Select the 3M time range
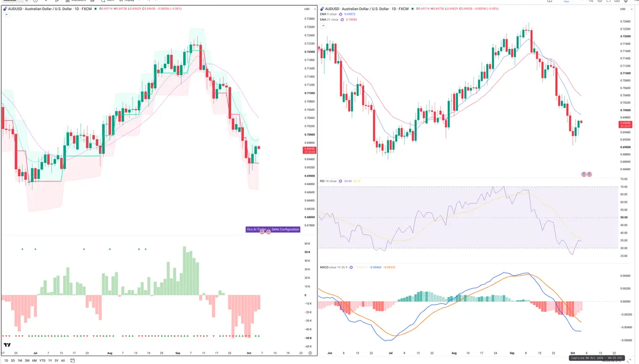This screenshot has height=364, width=639. pos(27,360)
